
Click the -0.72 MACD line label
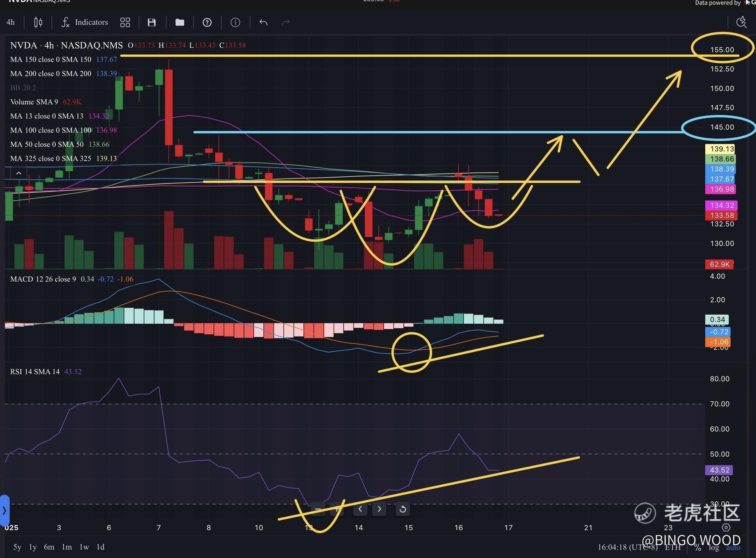point(717,332)
